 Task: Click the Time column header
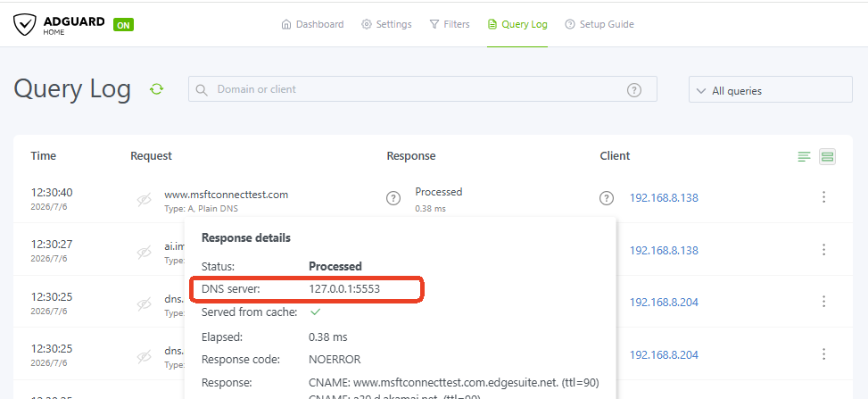pyautogui.click(x=43, y=155)
